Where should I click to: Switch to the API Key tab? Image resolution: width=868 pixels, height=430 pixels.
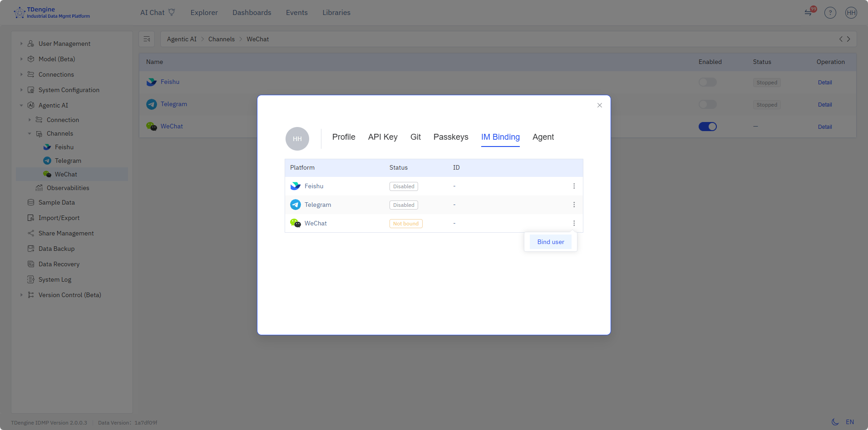coord(383,137)
